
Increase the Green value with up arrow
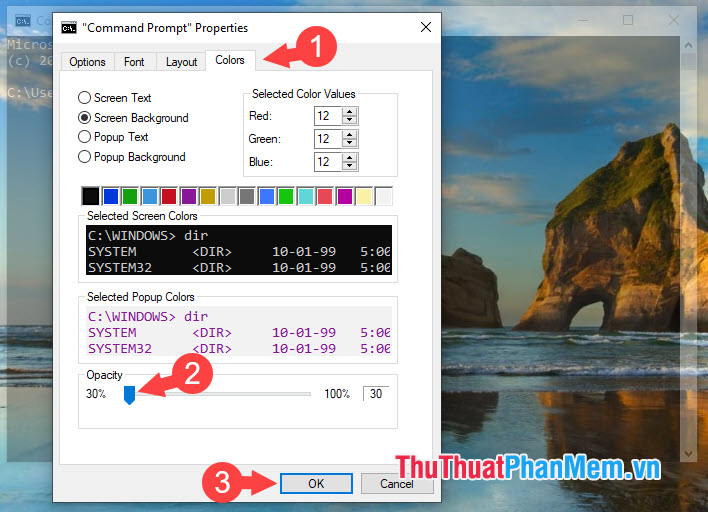[349, 135]
